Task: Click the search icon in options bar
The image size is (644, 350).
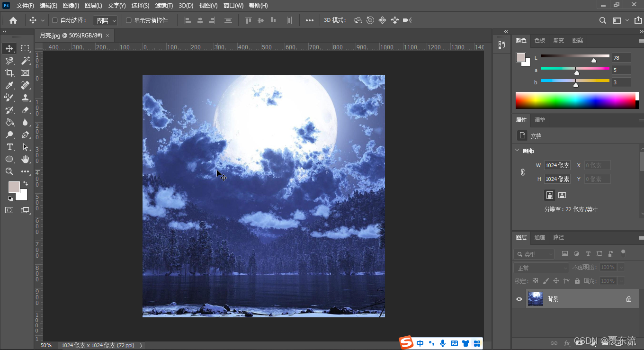Action: pyautogui.click(x=603, y=20)
